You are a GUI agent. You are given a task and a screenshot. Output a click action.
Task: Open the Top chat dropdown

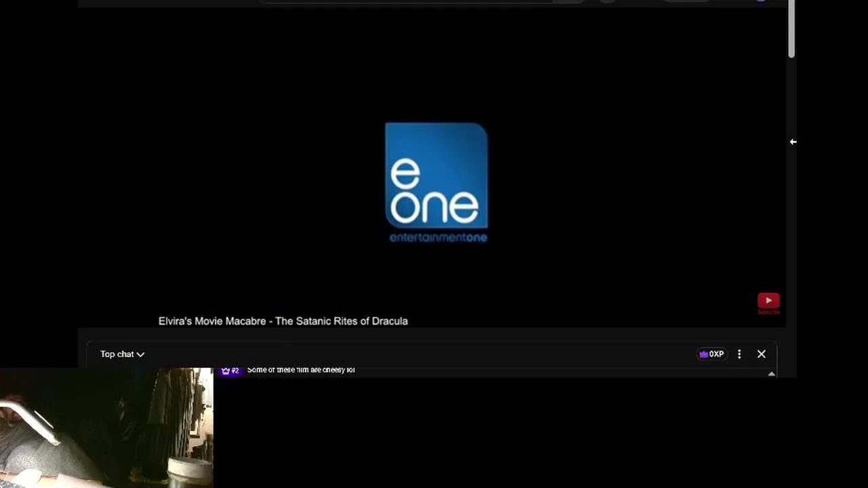[122, 354]
